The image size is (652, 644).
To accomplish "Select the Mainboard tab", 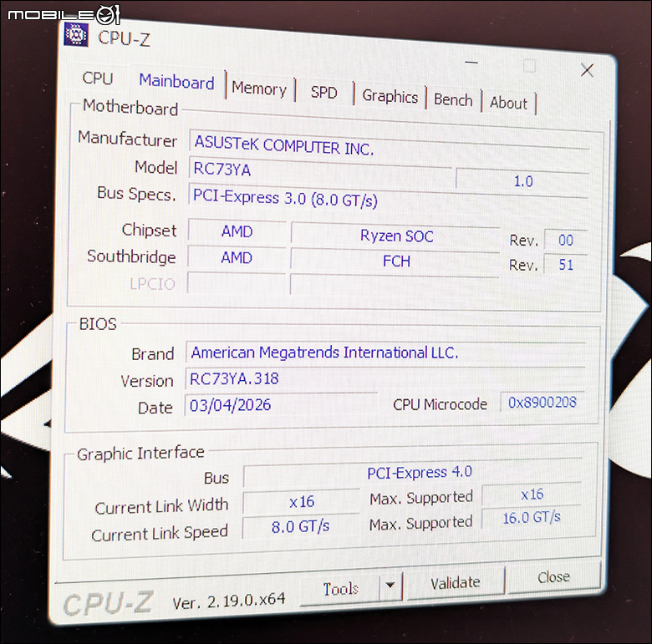I will 176,82.
